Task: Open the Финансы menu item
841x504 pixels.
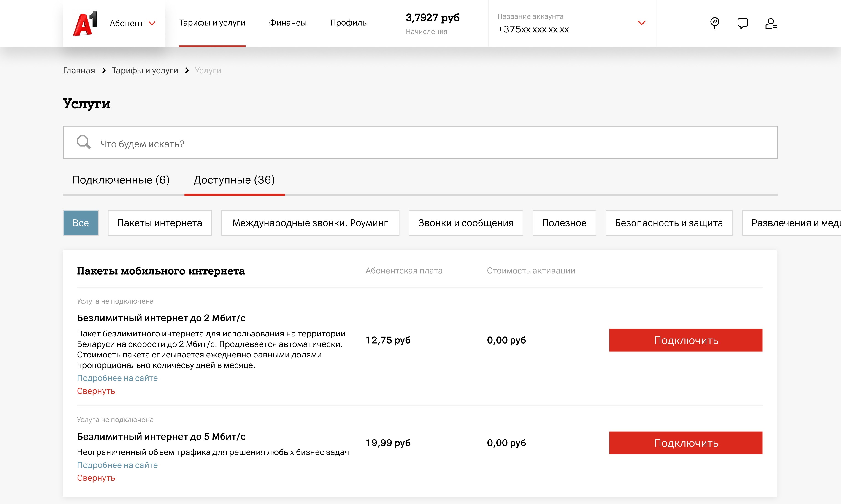Action: 288,23
